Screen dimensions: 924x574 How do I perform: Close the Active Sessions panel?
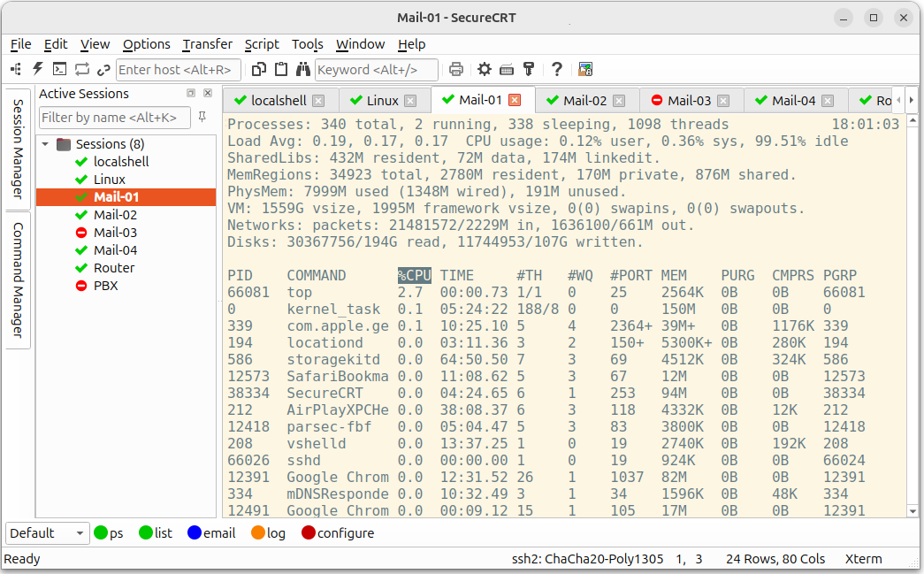click(208, 93)
